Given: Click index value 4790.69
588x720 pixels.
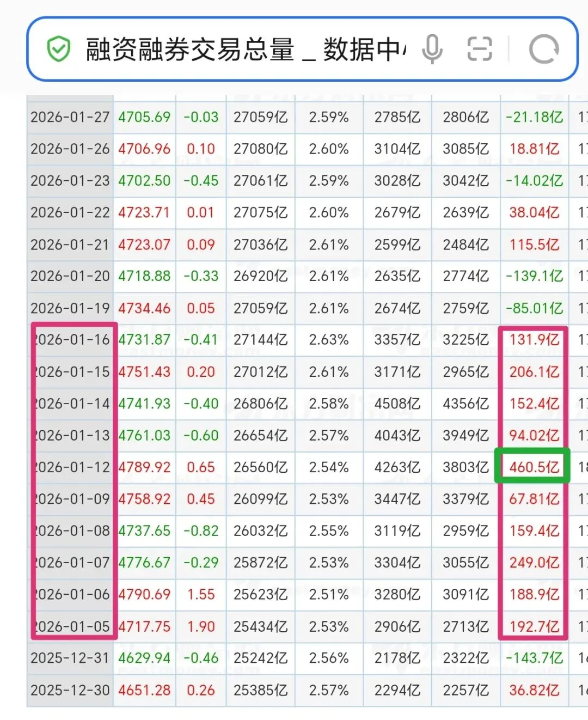Looking at the screenshot, I should pyautogui.click(x=144, y=595).
